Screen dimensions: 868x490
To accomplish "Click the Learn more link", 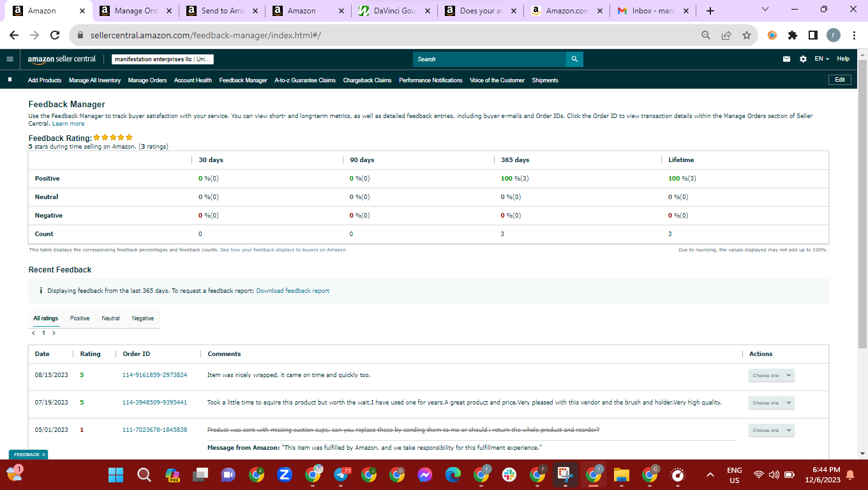I will coord(68,124).
